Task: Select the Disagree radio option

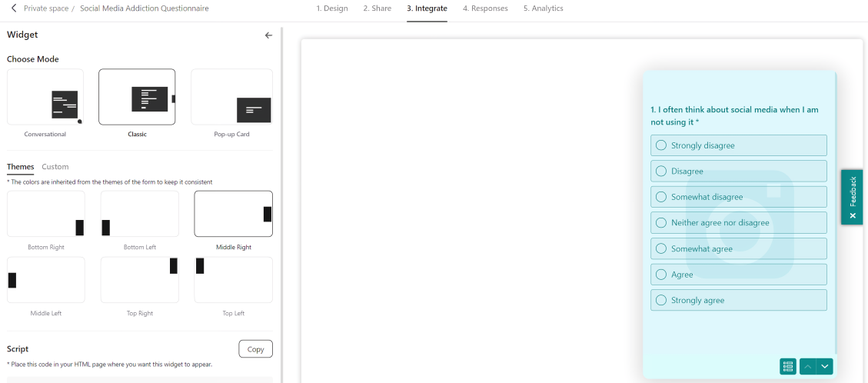Action: pos(739,171)
